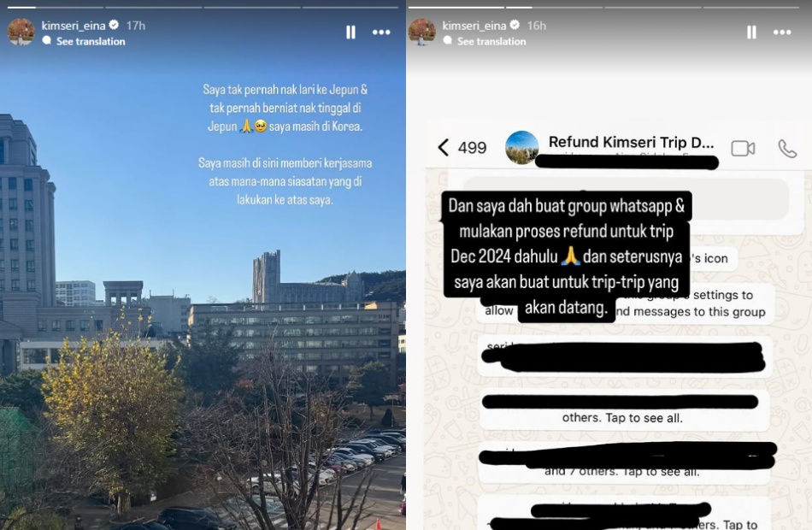The height and width of the screenshot is (530, 812).
Task: Expand 'and 7 others' participant notice
Action: 621,472
